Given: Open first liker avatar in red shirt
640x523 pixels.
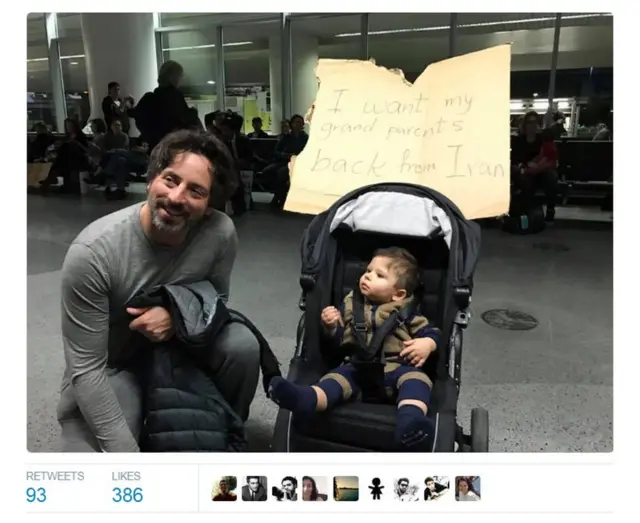Looking at the screenshot, I should [x=224, y=488].
